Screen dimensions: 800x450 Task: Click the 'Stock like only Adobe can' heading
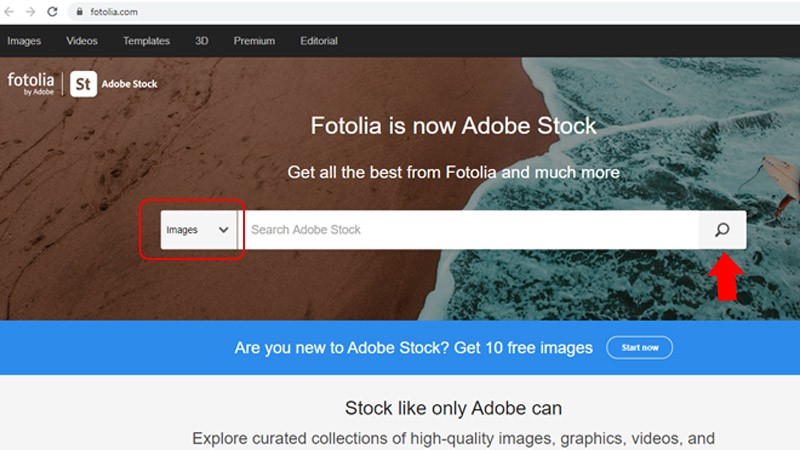tap(453, 408)
